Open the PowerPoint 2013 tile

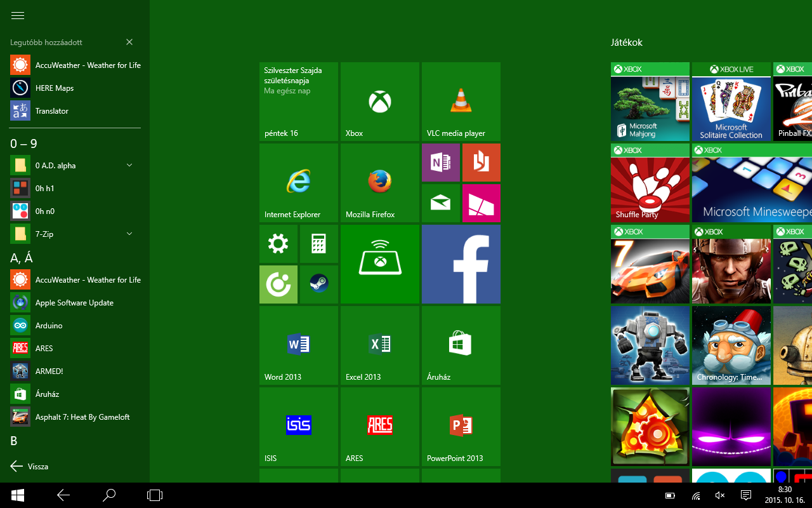(x=461, y=427)
